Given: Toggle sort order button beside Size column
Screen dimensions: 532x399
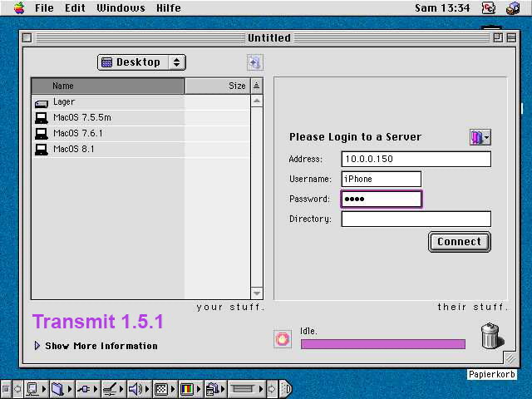Looking at the screenshot, I should click(256, 86).
